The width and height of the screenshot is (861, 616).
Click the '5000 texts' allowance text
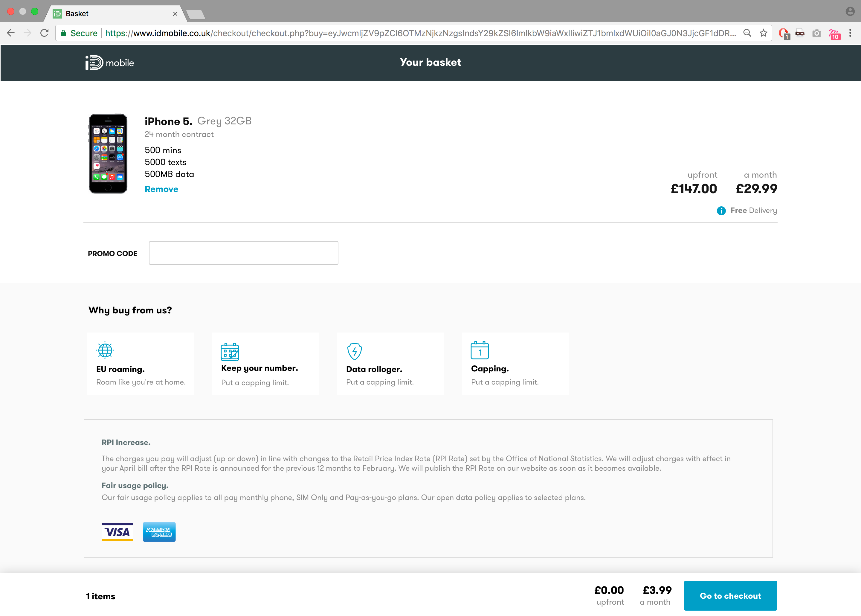[166, 162]
